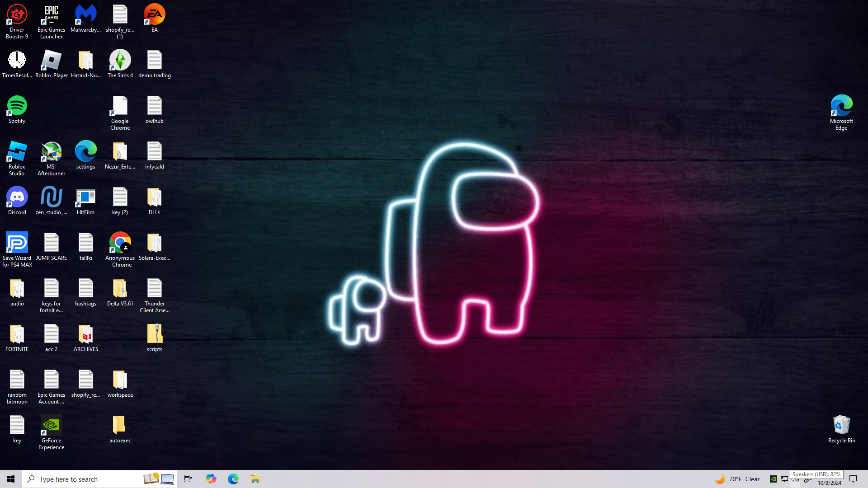Open the Windows Start menu
Image resolution: width=868 pixels, height=488 pixels.
pos(11,479)
